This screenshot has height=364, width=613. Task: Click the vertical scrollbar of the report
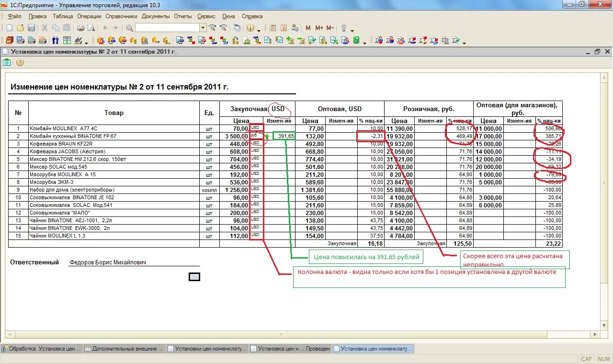pos(604,201)
